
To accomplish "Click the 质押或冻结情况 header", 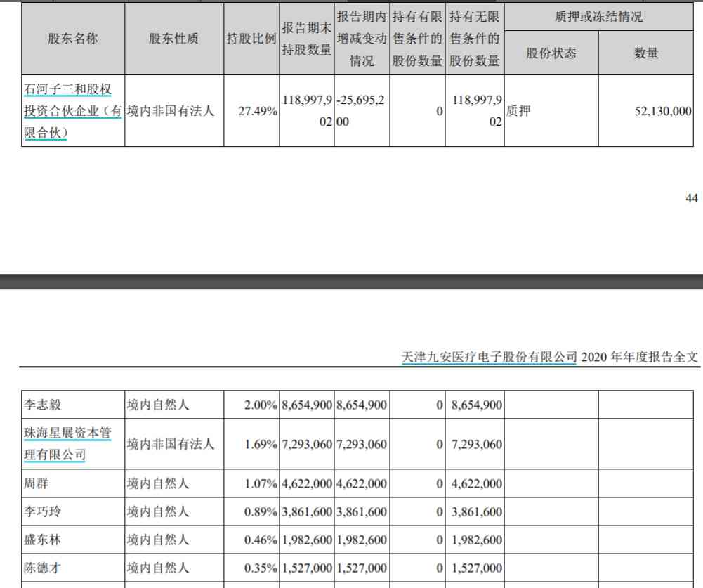I will pyautogui.click(x=598, y=17).
